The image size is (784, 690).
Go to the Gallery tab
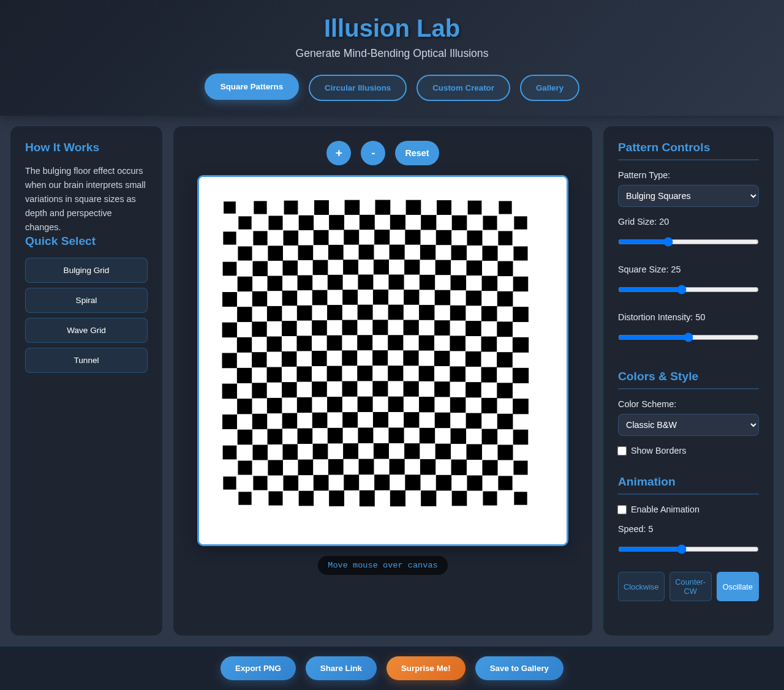coord(549,88)
